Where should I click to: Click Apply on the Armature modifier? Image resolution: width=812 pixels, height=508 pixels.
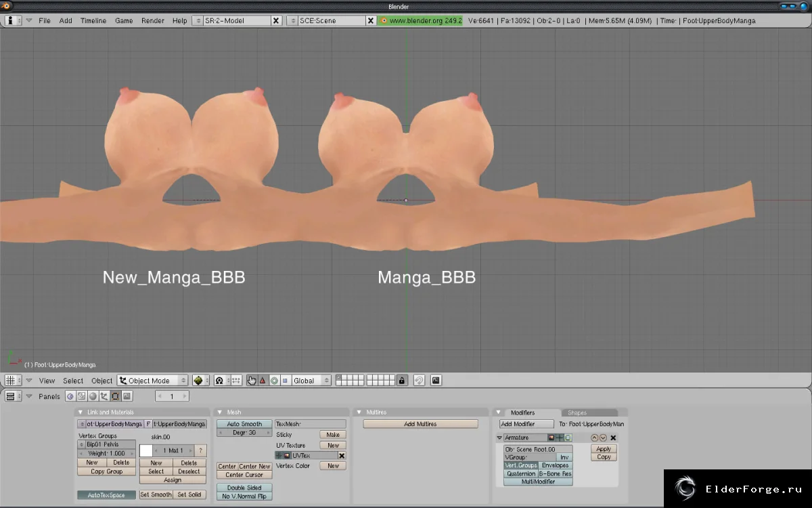pyautogui.click(x=604, y=449)
